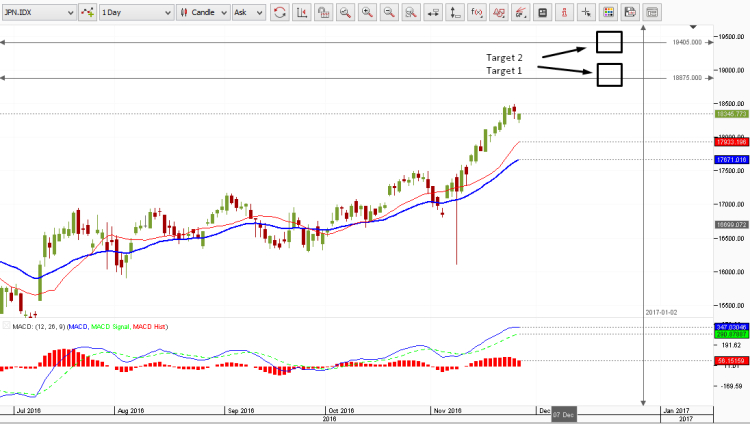The width and height of the screenshot is (750, 424).
Task: Click the last window layout toolbar icon
Action: tap(652, 13)
